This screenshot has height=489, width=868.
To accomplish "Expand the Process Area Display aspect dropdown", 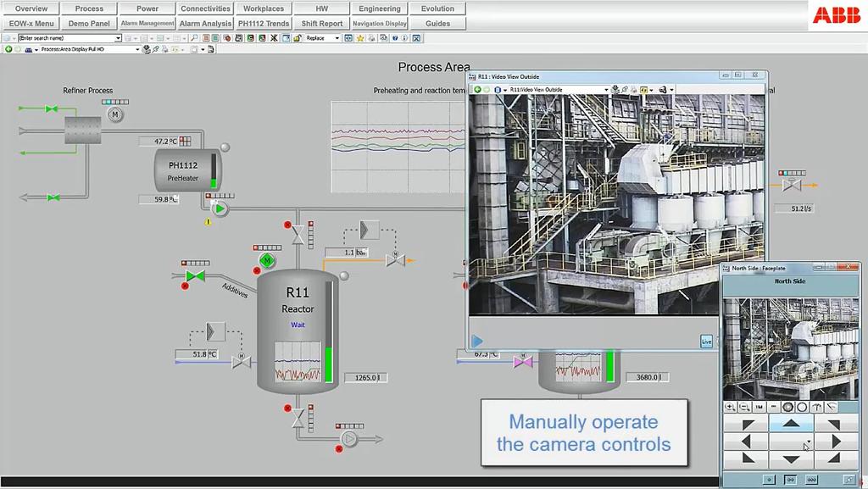I will [x=137, y=49].
